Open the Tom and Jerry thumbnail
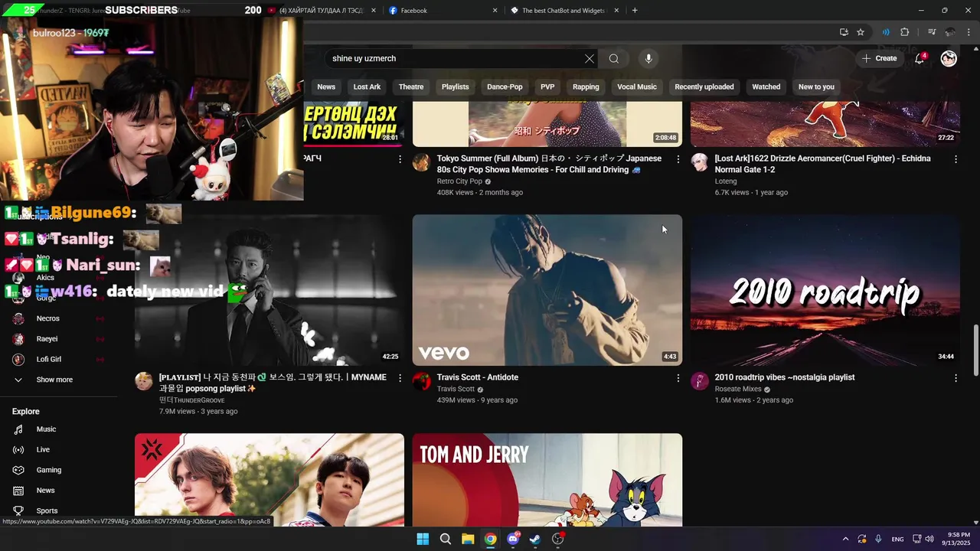The image size is (980, 551). pos(547,480)
